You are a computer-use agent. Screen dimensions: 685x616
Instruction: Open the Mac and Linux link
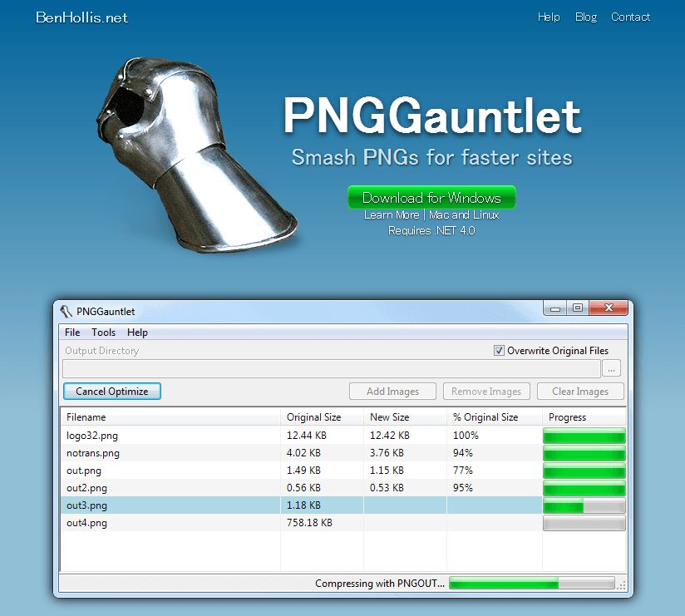point(464,215)
